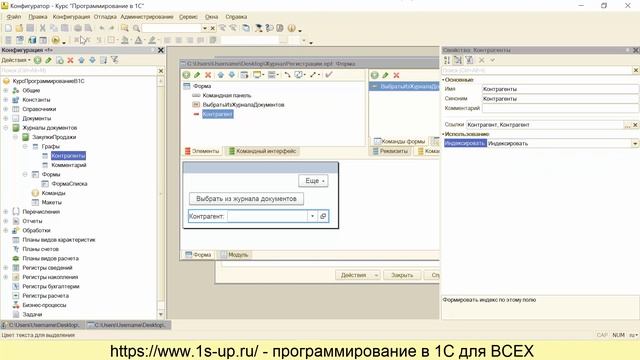
Task: Select Комментарий in configuration tree
Action: click(x=69, y=165)
